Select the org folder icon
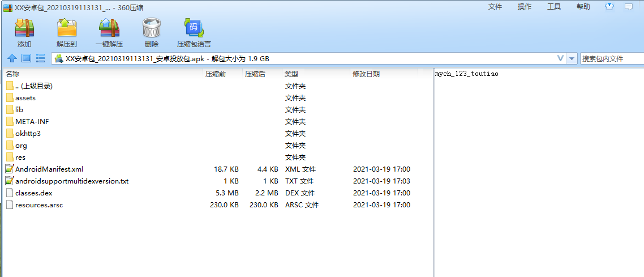The image size is (644, 277). pos(10,146)
